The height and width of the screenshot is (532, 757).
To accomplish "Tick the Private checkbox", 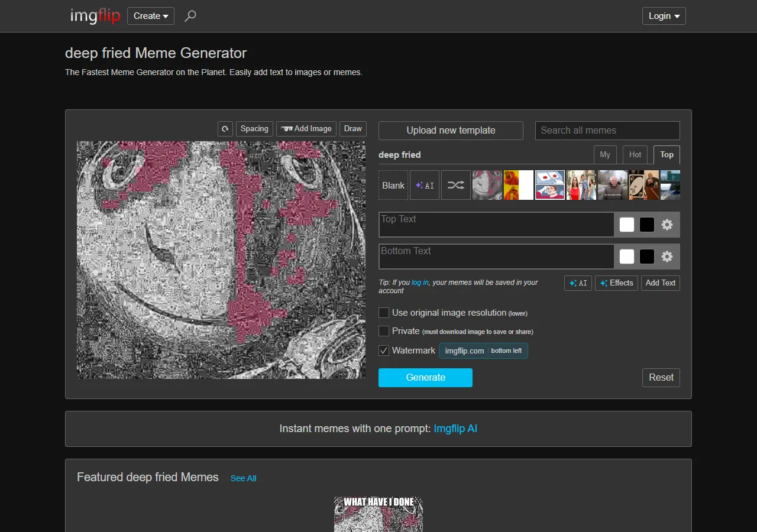I will (384, 331).
